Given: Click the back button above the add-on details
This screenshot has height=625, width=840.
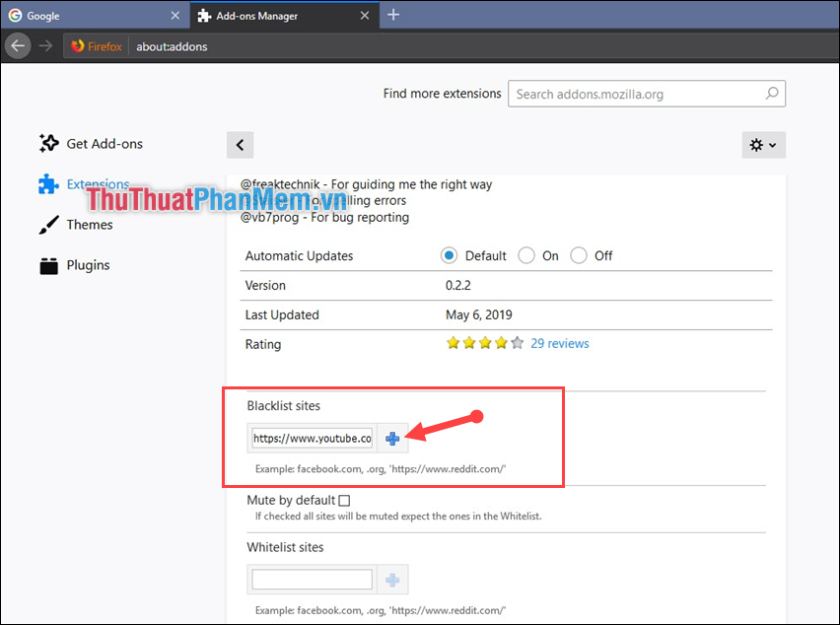Looking at the screenshot, I should (x=240, y=144).
